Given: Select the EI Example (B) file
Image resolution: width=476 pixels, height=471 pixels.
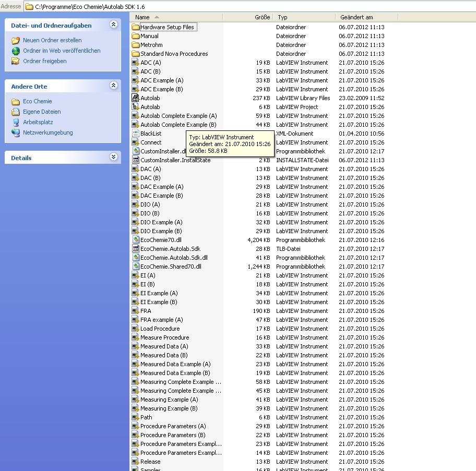Looking at the screenshot, I should [159, 302].
